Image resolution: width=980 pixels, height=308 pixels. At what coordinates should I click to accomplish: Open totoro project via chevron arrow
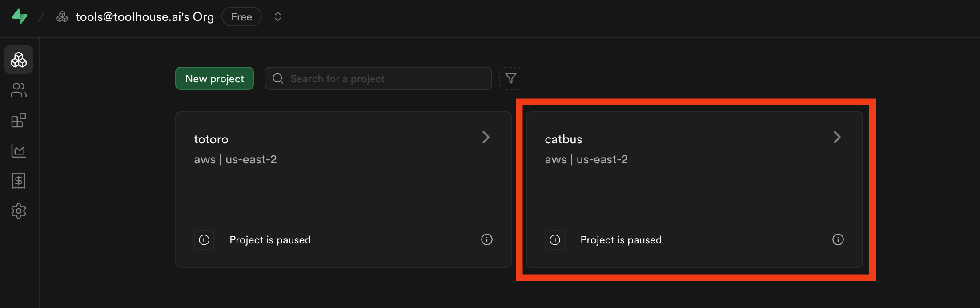coord(486,137)
